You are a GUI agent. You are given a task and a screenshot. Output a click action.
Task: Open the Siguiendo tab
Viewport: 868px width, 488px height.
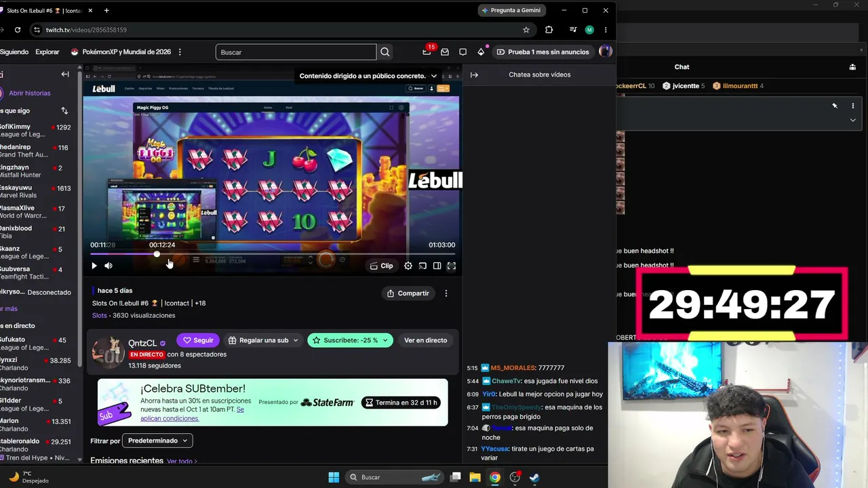[14, 52]
